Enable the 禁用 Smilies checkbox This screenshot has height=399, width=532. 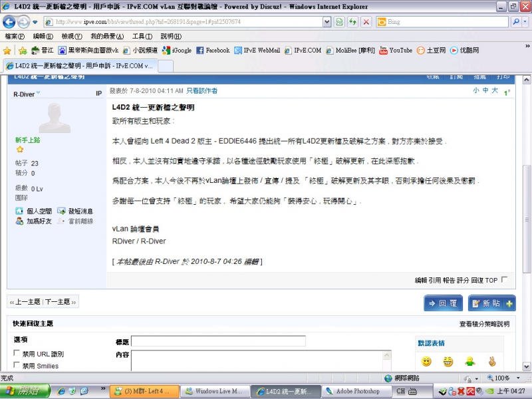tap(16, 364)
